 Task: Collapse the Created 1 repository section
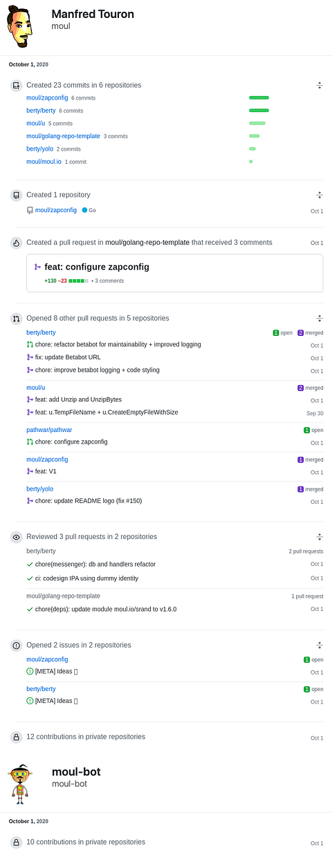[320, 196]
